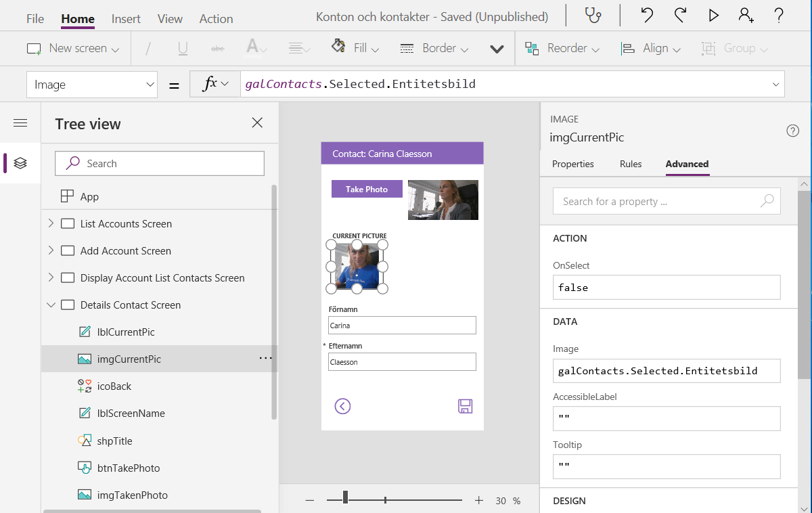Open the Properties tab for imgCurrentPic
812x513 pixels.
pyautogui.click(x=574, y=164)
